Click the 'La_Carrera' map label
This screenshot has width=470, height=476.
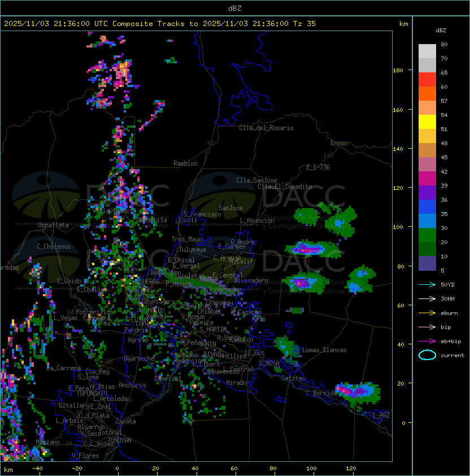pyautogui.click(x=64, y=368)
